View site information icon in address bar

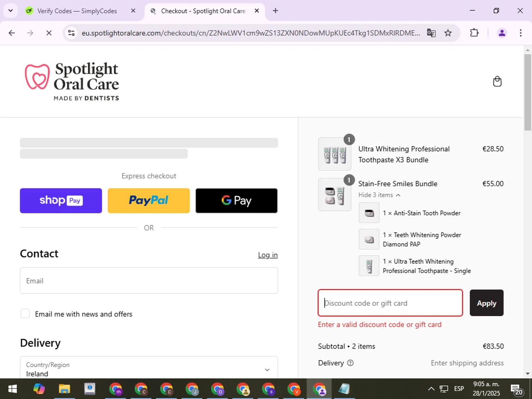tap(71, 33)
